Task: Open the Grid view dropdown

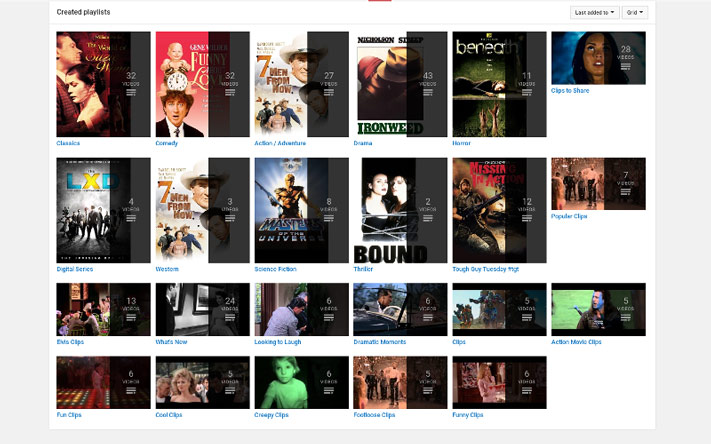Action: point(634,13)
